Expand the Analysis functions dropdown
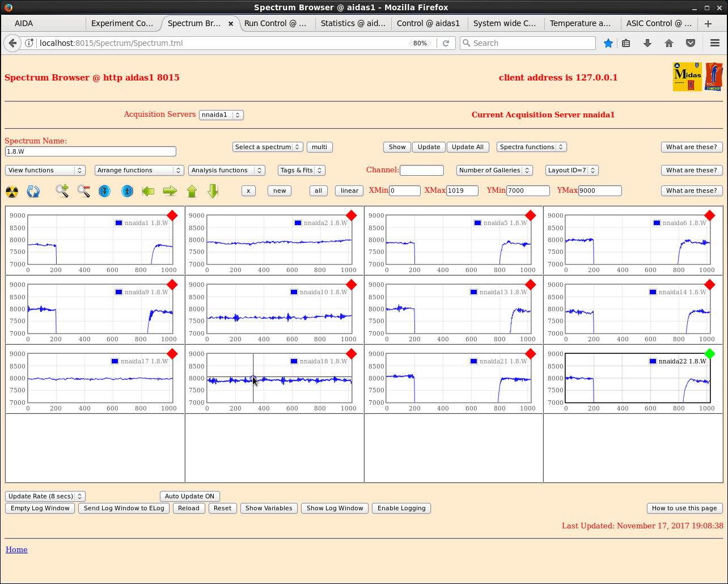The width and height of the screenshot is (728, 584). tap(227, 170)
